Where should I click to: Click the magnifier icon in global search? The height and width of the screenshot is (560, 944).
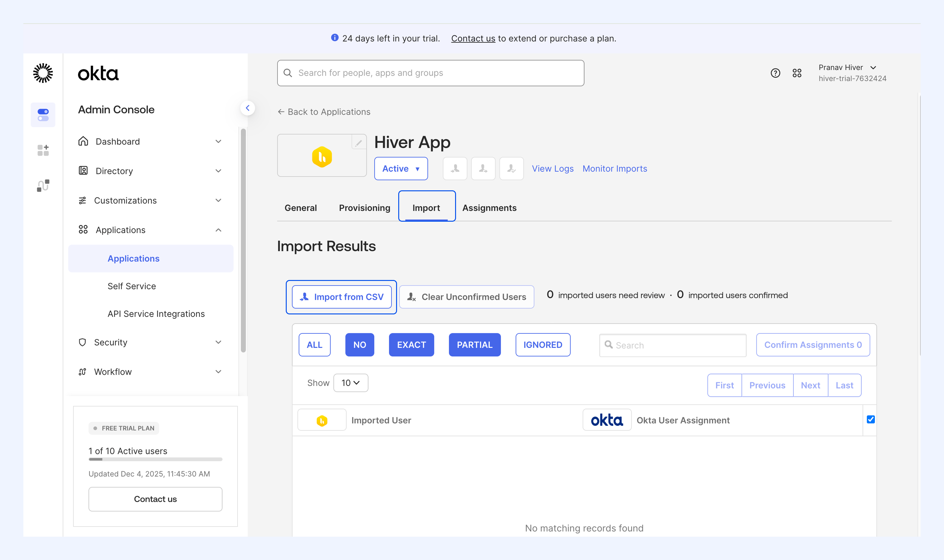tap(288, 73)
